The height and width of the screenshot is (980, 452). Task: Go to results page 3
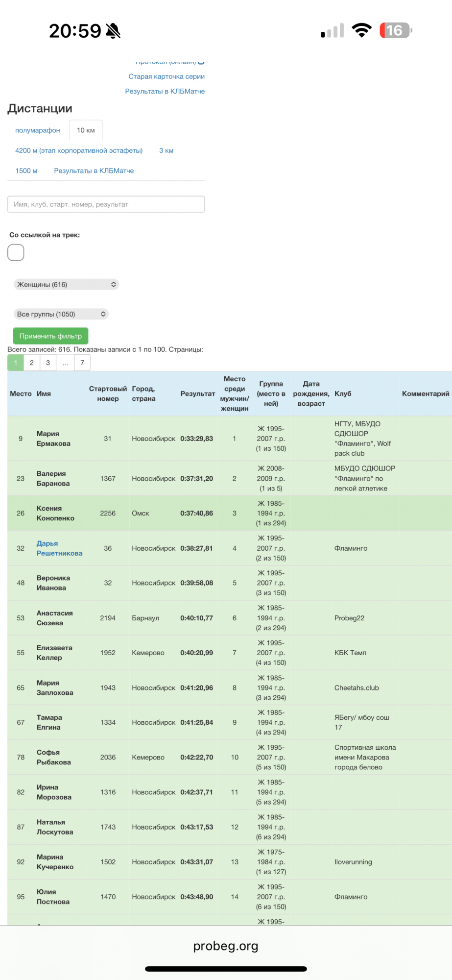click(x=48, y=363)
